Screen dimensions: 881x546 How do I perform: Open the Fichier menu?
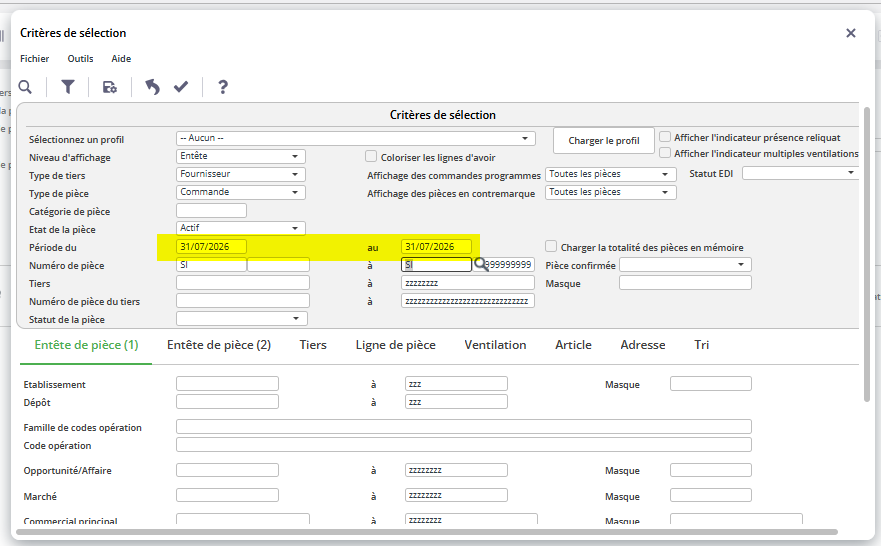tap(35, 58)
